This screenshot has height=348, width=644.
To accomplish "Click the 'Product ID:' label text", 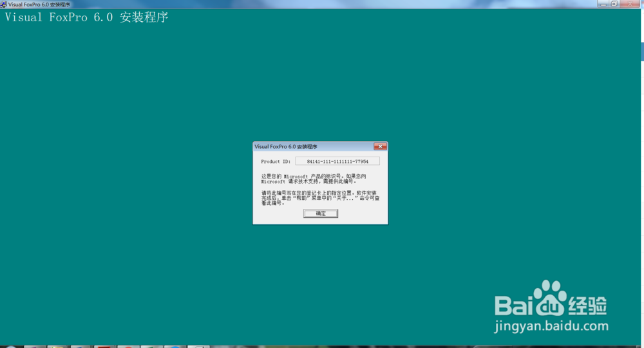I will 276,162.
